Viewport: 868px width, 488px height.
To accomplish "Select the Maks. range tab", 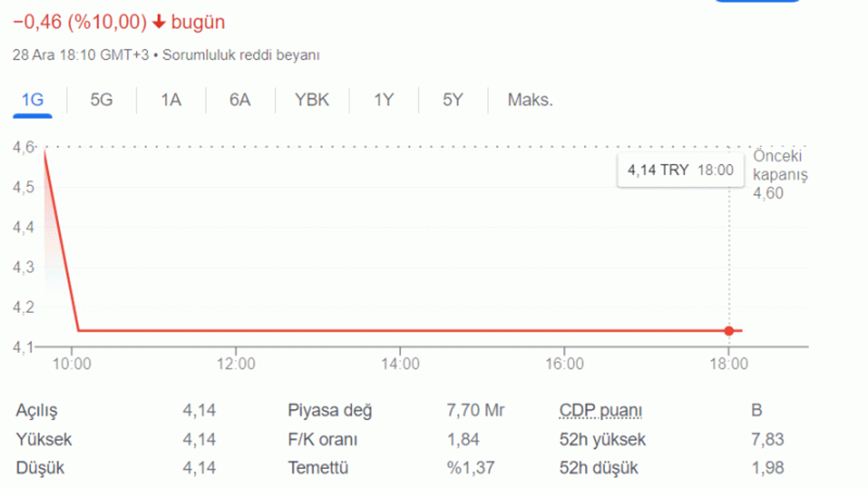I will click(530, 100).
